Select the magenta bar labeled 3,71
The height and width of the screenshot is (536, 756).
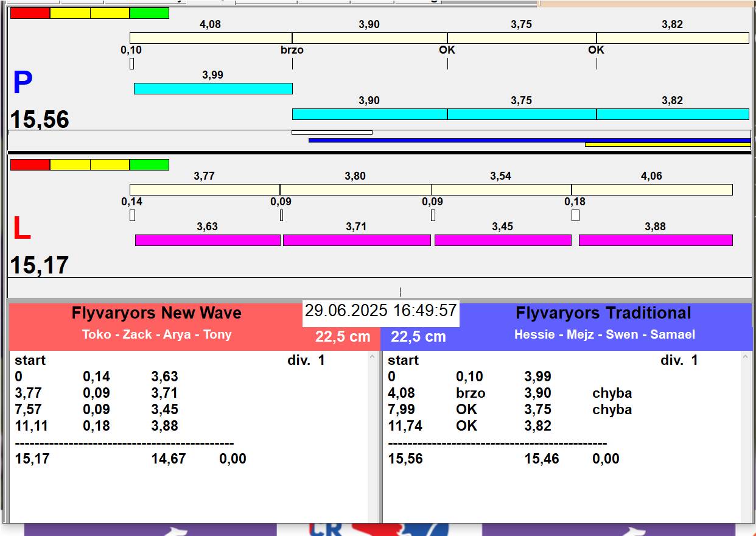[357, 240]
